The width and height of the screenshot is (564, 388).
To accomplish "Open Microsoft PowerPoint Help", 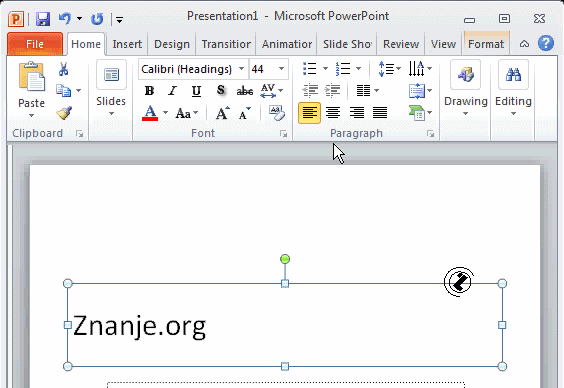I will [x=546, y=44].
